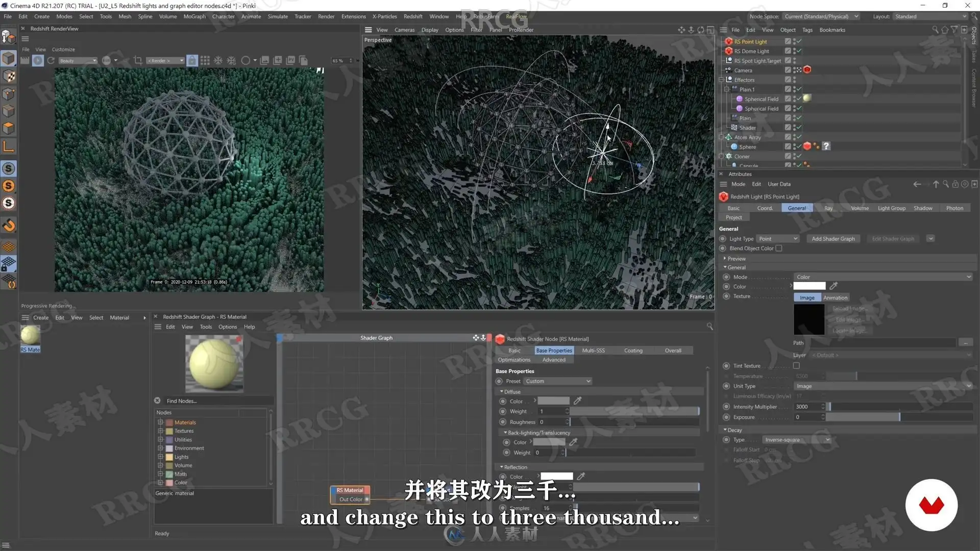Click the home icon in Object Manager header
Screen dimensions: 980x551
click(x=945, y=30)
